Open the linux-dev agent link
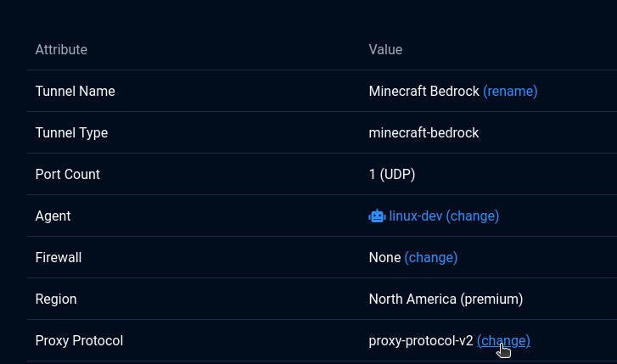The image size is (617, 364). pos(416,216)
